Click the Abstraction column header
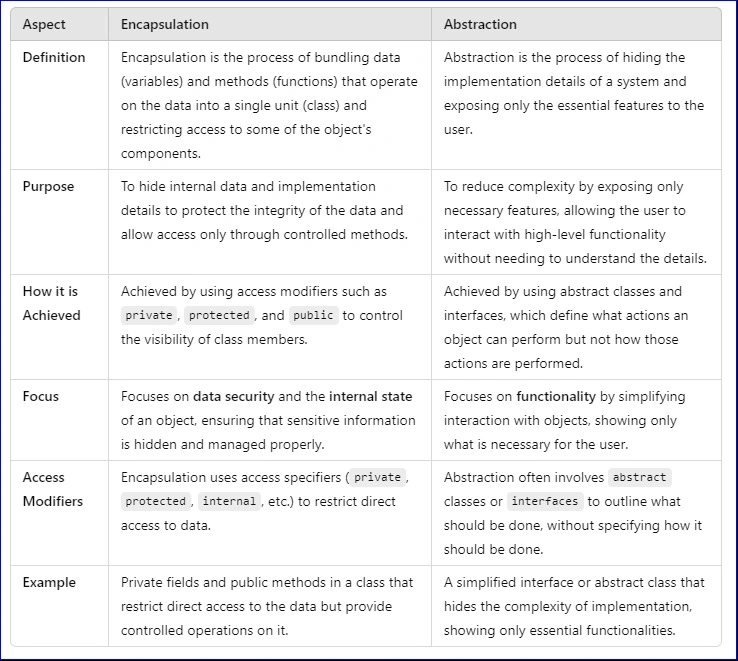738x661 pixels. tap(480, 24)
